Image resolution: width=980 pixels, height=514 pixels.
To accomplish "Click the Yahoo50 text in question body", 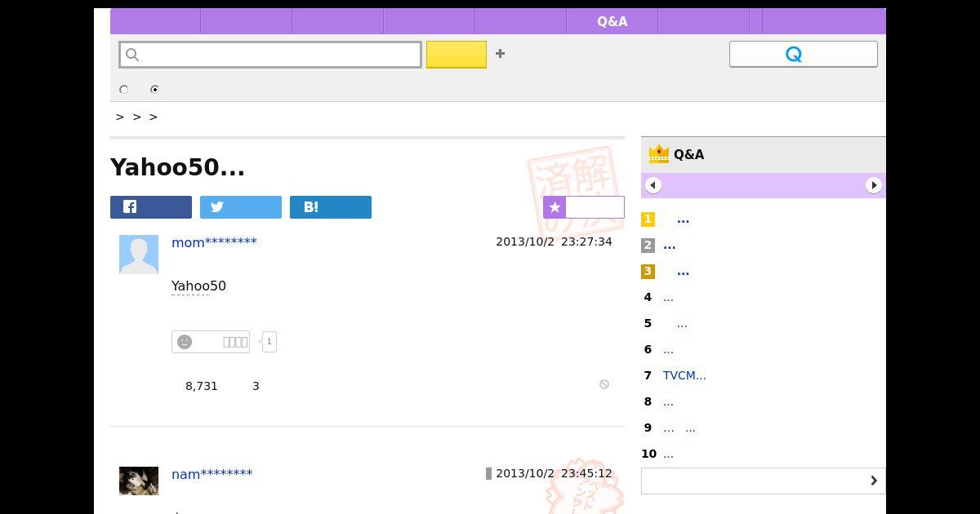I will pyautogui.click(x=198, y=286).
